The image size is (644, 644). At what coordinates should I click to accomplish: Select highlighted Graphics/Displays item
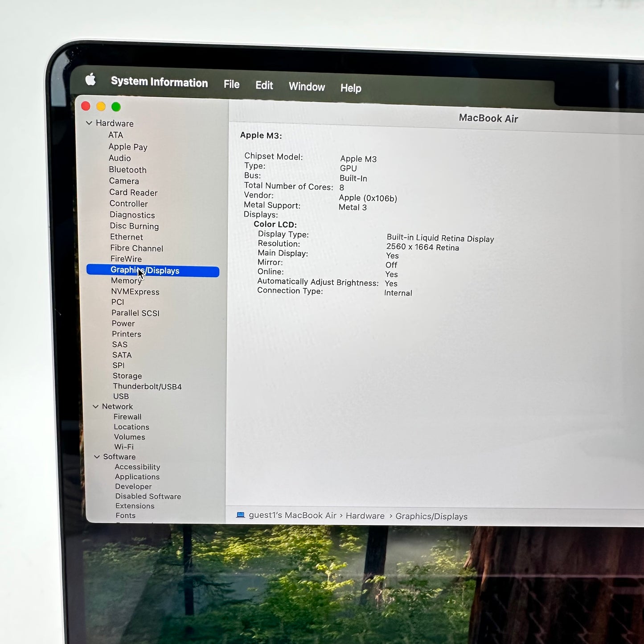click(153, 271)
